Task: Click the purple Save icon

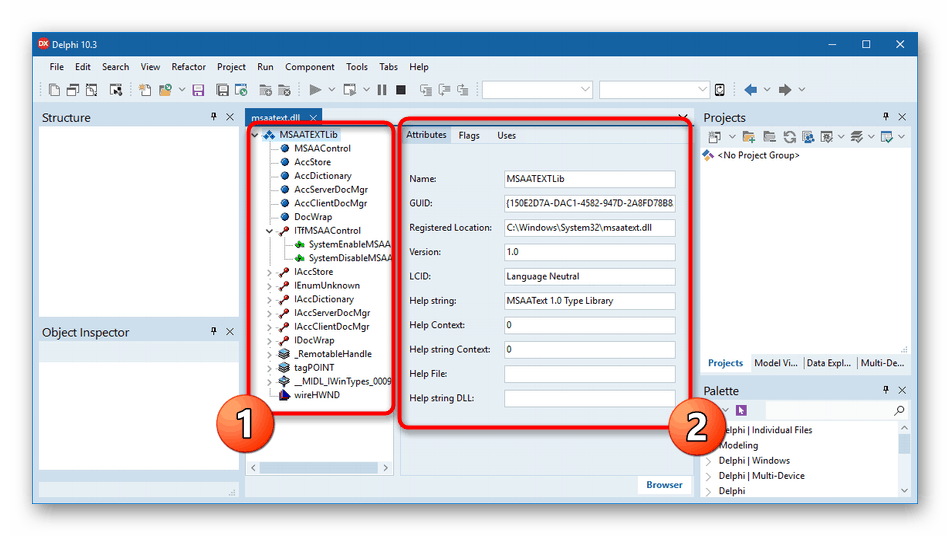Action: (x=198, y=90)
